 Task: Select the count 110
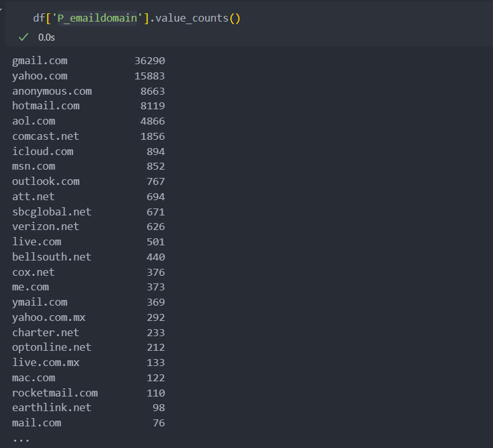coord(156,393)
